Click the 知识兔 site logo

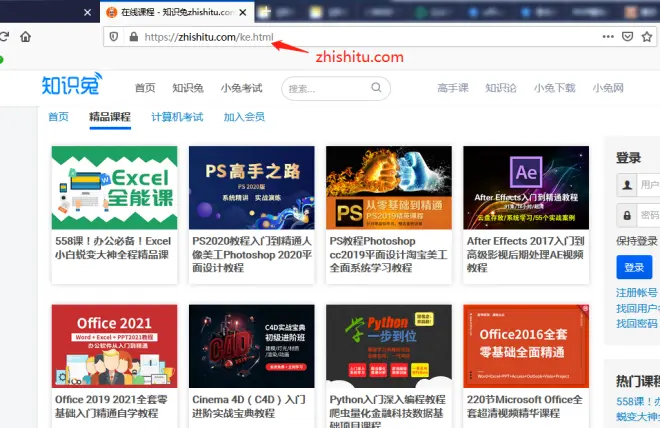(72, 83)
